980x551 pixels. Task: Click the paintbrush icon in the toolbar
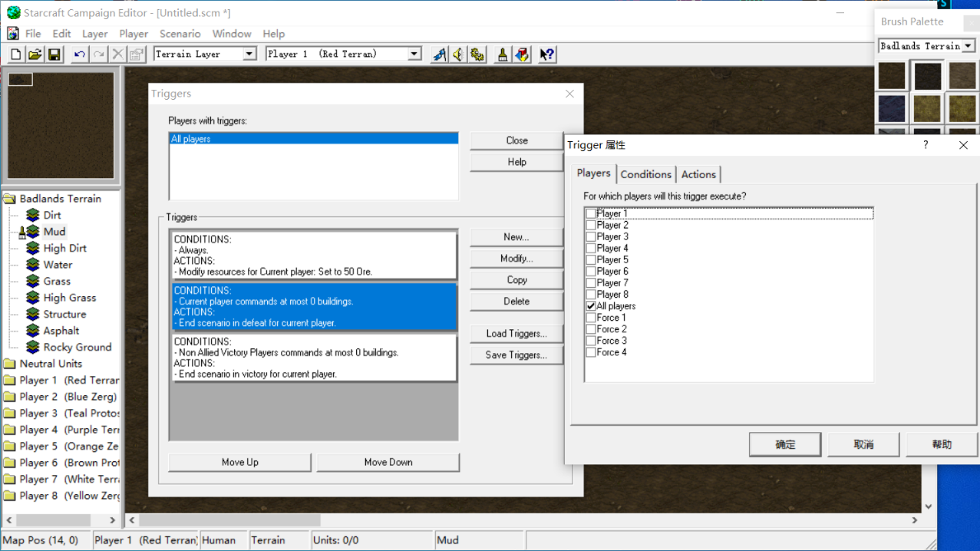pos(503,54)
